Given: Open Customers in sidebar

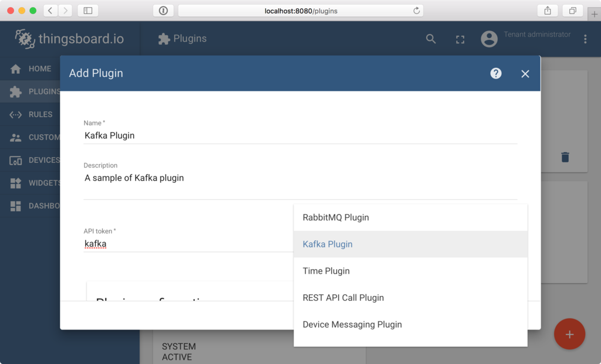Looking at the screenshot, I should (x=30, y=137).
